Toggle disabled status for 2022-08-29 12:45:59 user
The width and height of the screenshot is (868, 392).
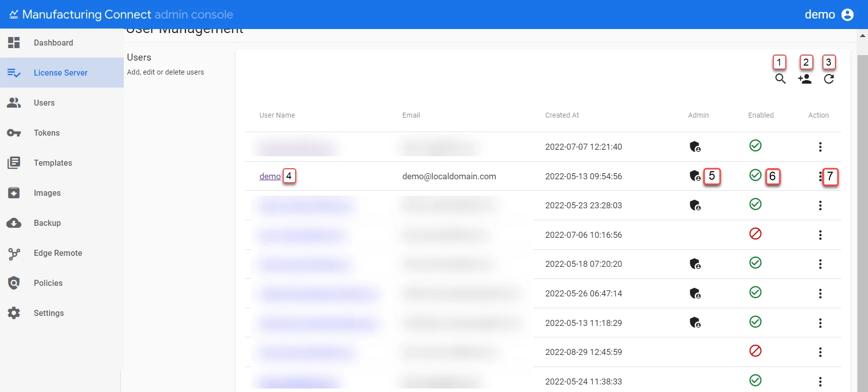pos(755,350)
